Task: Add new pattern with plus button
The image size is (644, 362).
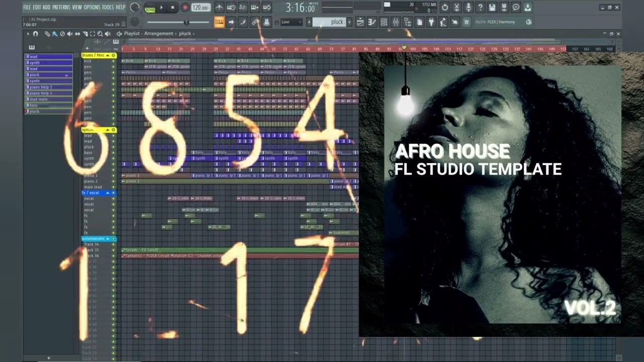Action: click(349, 22)
